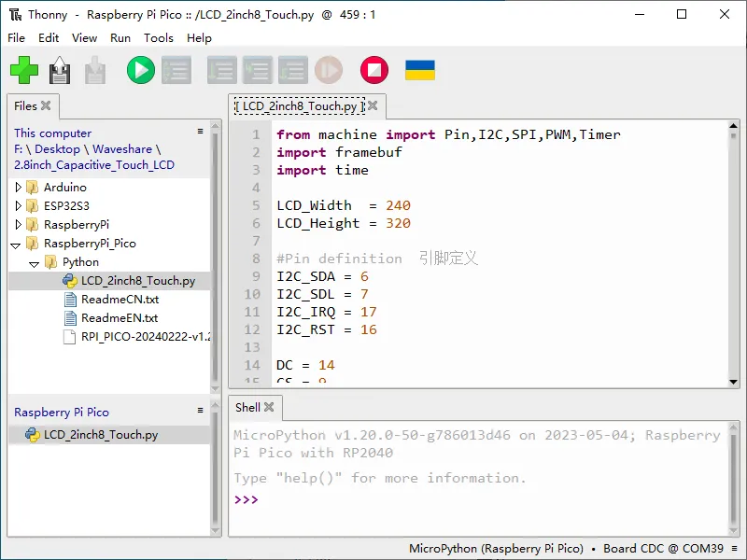
Task: Click the 2.8inch_Capacitive_Touch_LCD path link
Action: pyautogui.click(x=94, y=165)
